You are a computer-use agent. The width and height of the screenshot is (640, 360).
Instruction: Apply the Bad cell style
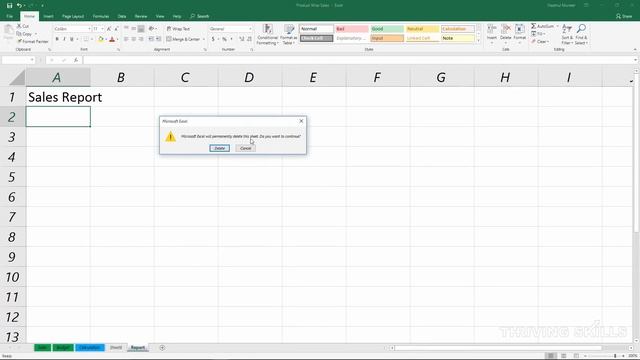tap(352, 29)
